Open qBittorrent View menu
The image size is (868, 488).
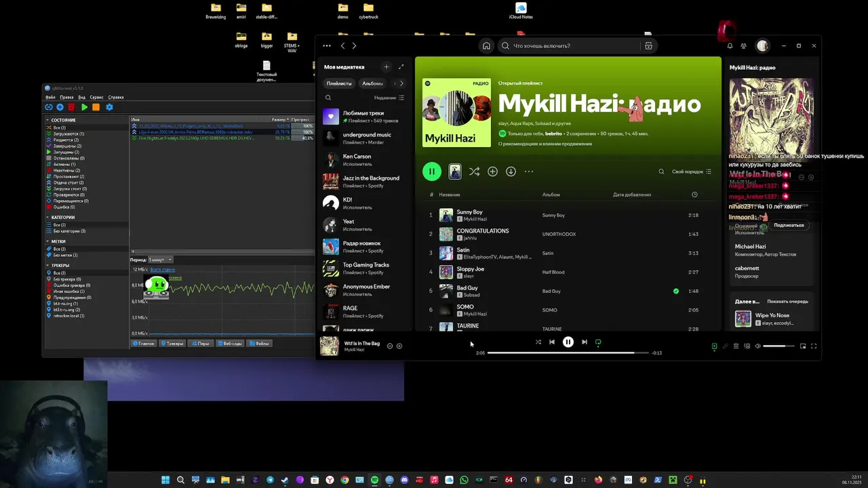pos(81,97)
